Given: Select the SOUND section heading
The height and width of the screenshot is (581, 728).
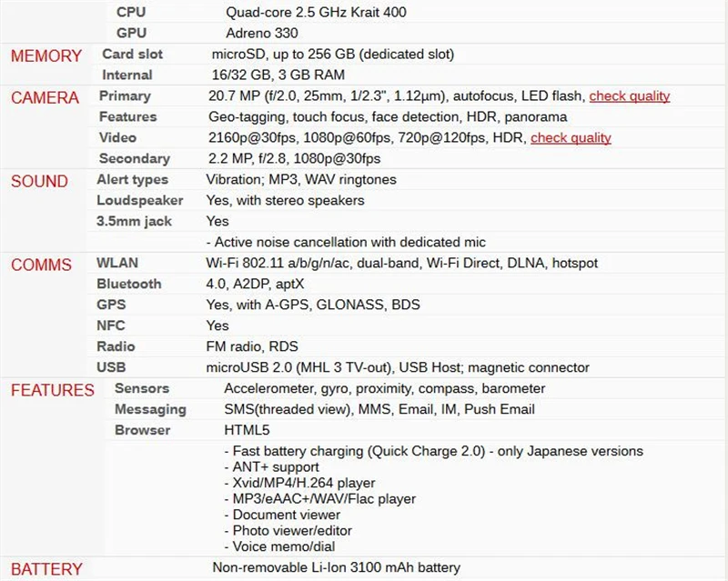Looking at the screenshot, I should click(39, 182).
